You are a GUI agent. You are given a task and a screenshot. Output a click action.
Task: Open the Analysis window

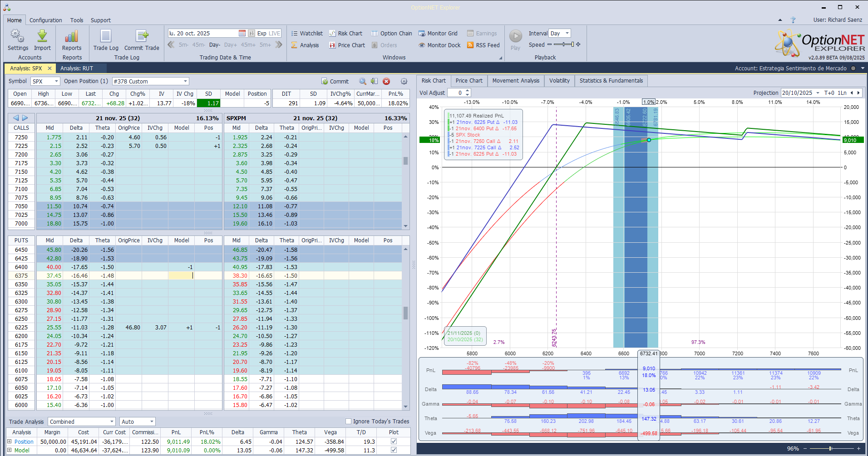(x=305, y=45)
